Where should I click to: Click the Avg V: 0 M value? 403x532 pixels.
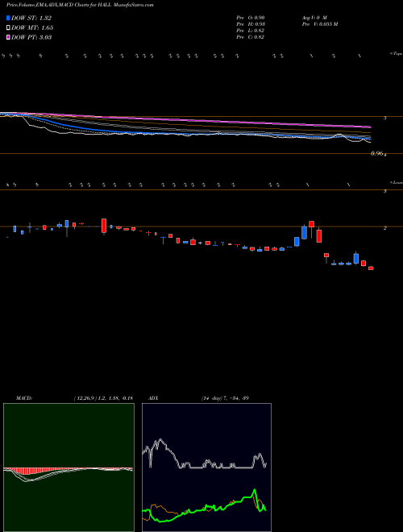314,18
